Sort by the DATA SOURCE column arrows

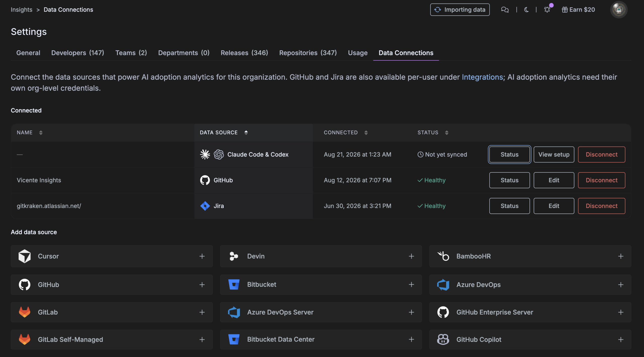[246, 132]
